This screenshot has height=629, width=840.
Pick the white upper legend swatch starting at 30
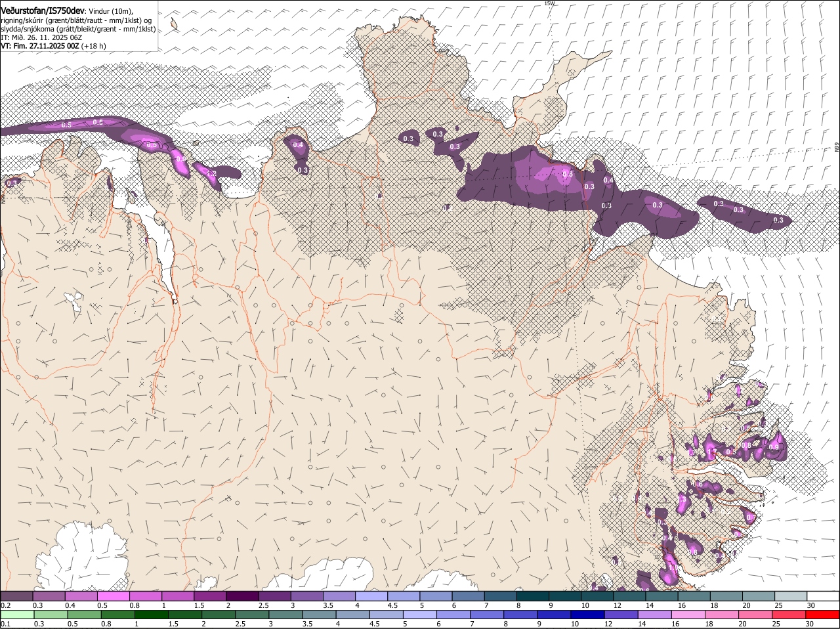coord(824,596)
